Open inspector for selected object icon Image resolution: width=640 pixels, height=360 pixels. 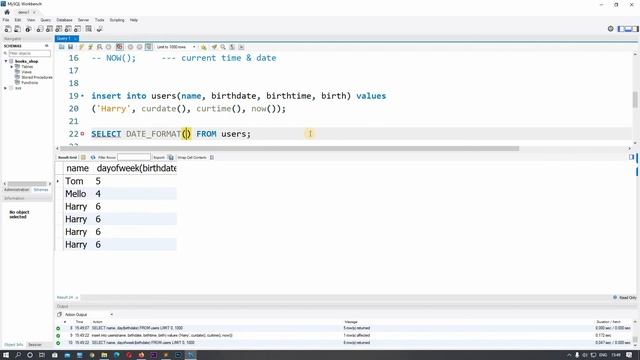28,29
